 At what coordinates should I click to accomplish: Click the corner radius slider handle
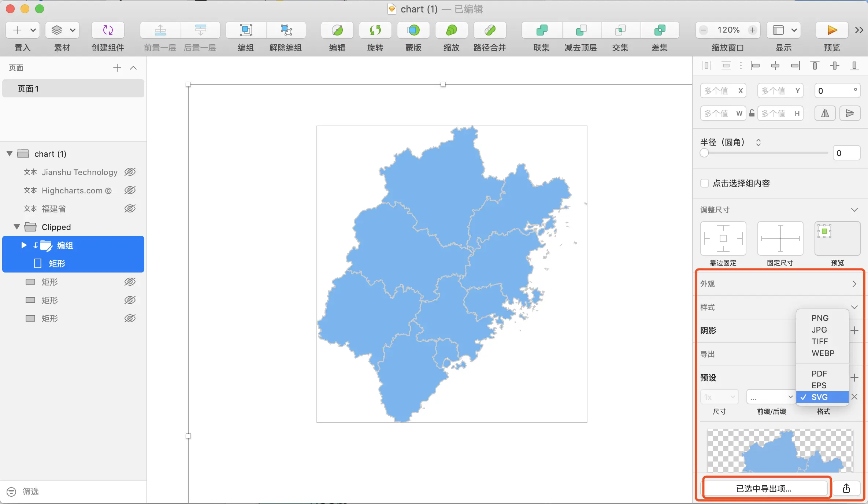tap(704, 153)
